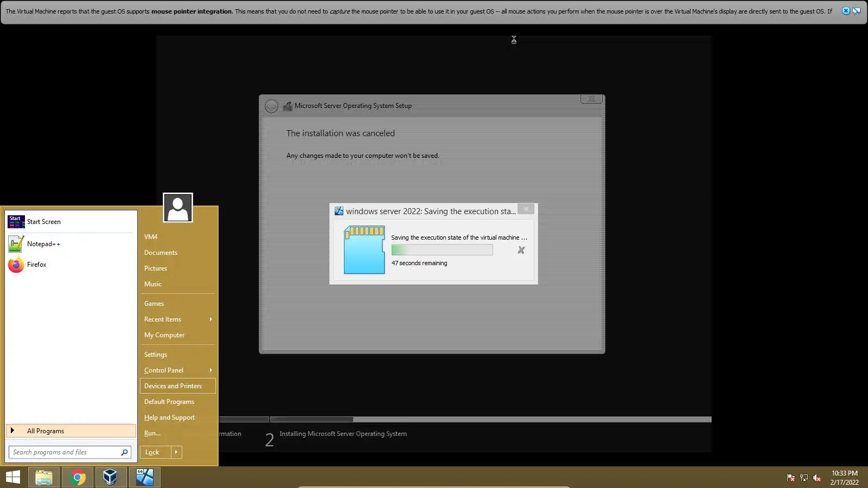Image resolution: width=868 pixels, height=488 pixels.
Task: Click the user account picture
Action: pyautogui.click(x=178, y=208)
